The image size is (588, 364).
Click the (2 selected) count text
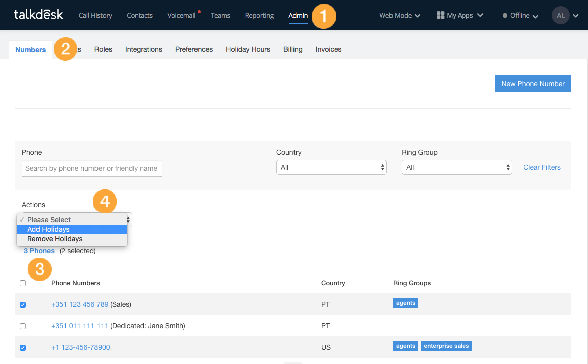(77, 251)
